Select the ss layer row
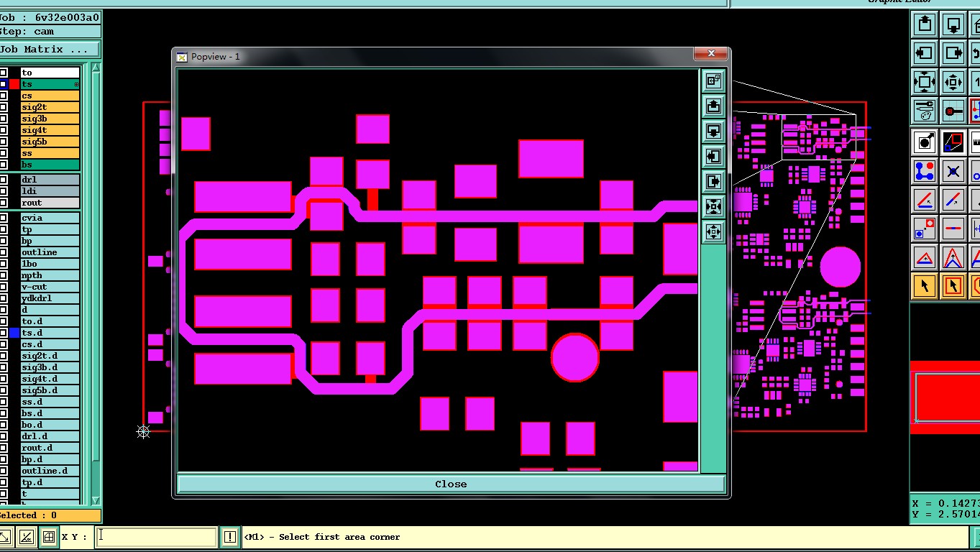This screenshot has height=552, width=980. point(50,153)
